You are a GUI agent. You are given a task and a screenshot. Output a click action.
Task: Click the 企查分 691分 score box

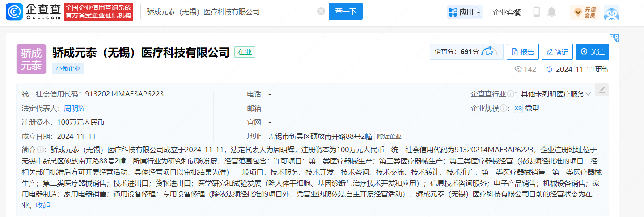point(466,52)
